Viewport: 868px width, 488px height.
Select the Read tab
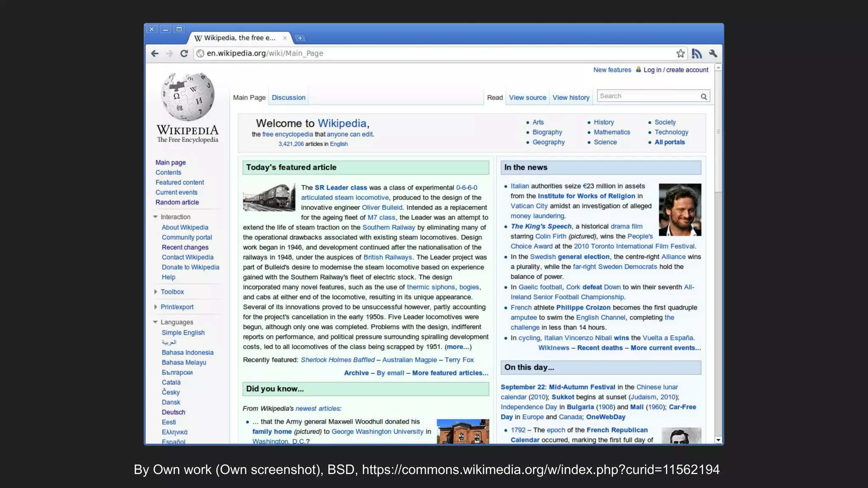point(495,97)
